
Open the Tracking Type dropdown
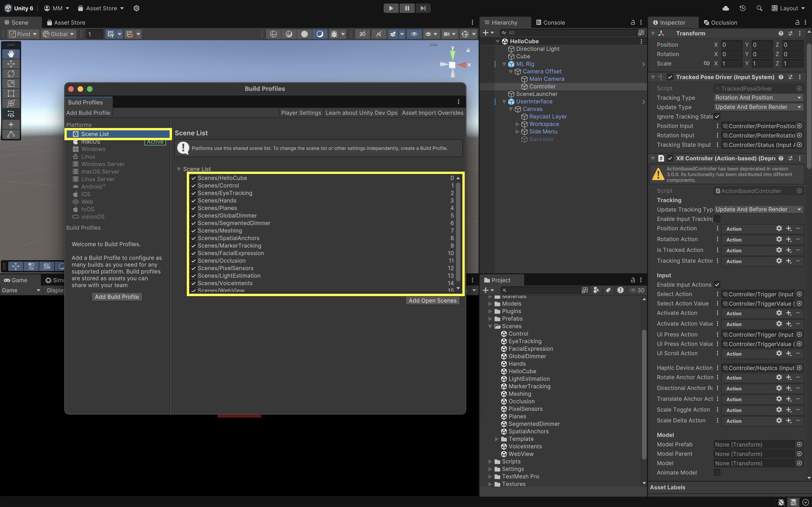click(758, 98)
